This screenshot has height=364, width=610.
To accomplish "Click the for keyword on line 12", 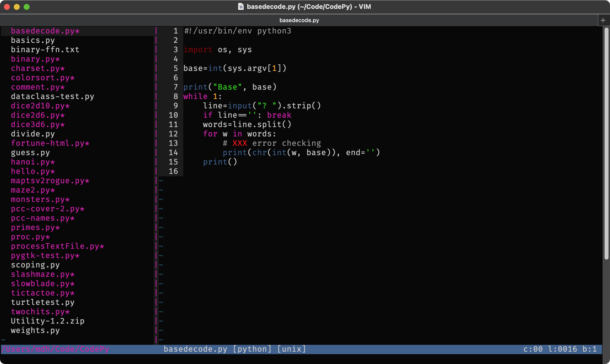I will click(x=210, y=134).
